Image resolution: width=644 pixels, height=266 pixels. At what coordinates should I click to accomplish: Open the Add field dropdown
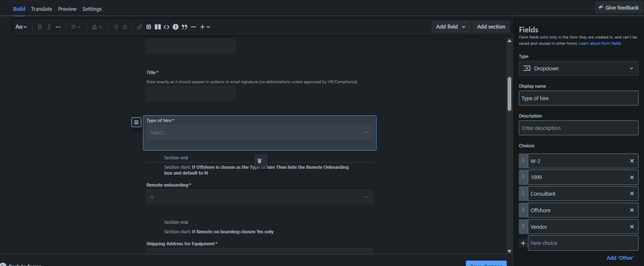click(451, 26)
